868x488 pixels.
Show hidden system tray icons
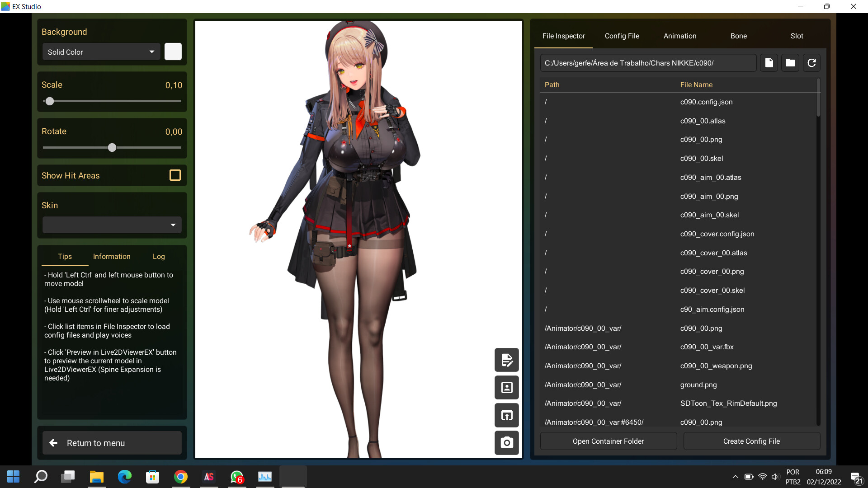(x=736, y=477)
